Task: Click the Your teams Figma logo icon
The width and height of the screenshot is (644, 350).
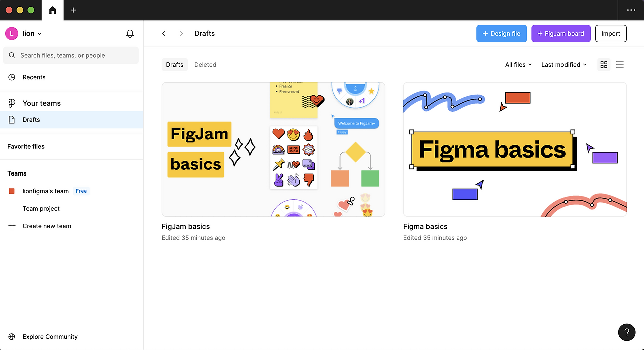Action: [12, 103]
